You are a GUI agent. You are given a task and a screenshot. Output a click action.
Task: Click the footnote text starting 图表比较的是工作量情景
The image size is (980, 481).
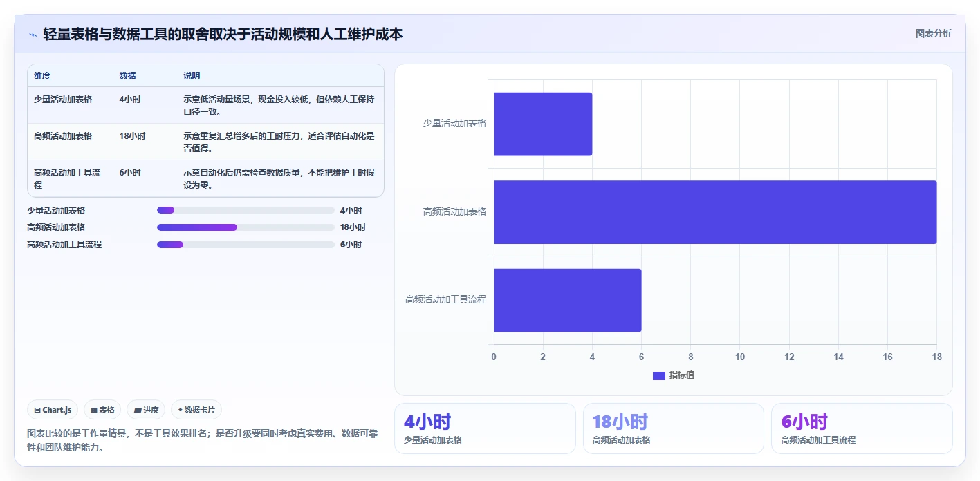coord(202,440)
